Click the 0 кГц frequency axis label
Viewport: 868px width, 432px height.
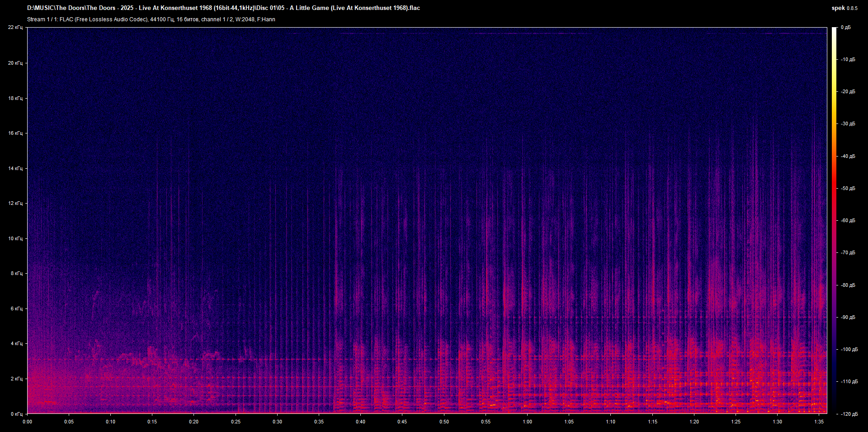(16, 414)
